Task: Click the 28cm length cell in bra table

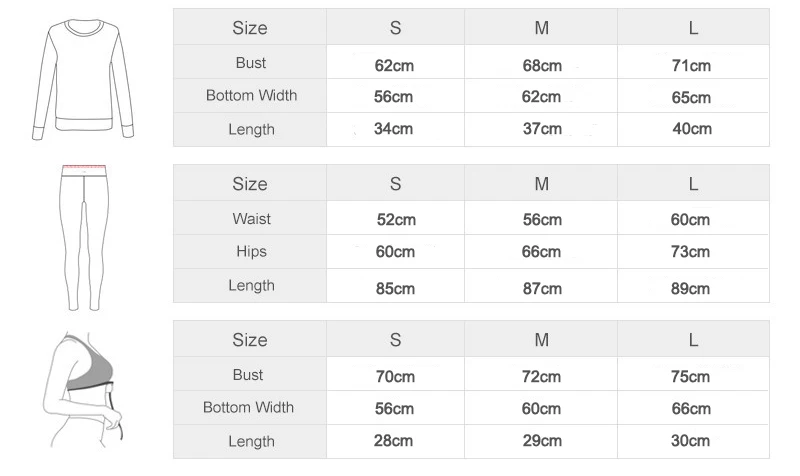Action: coord(395,441)
